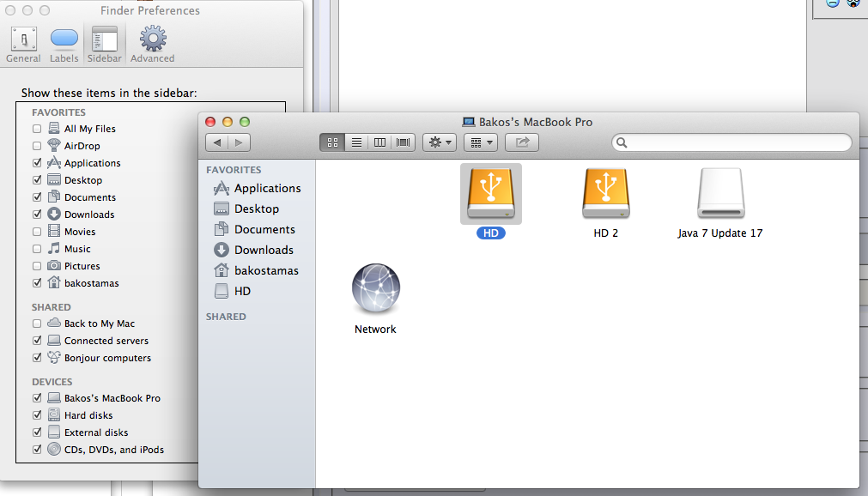Click Music note icon in preferences

pos(54,248)
